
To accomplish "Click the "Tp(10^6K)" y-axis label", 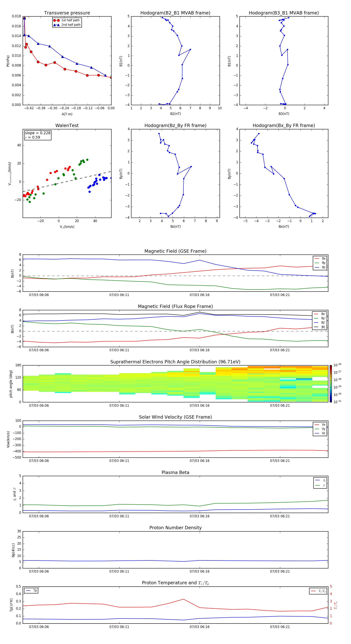I will (x=12, y=605).
